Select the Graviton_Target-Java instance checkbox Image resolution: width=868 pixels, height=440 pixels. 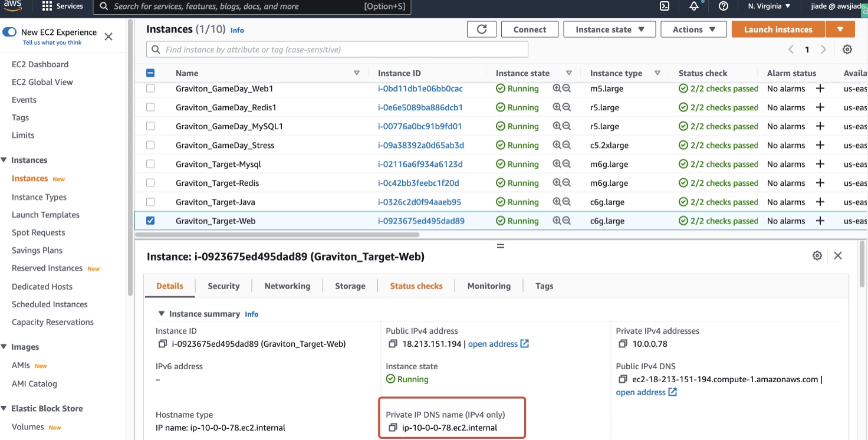(x=150, y=202)
